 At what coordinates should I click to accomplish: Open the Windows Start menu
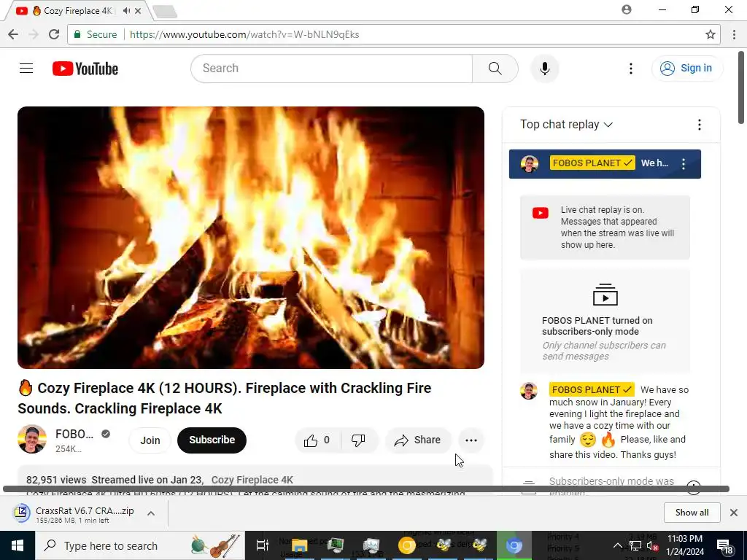coord(18,545)
